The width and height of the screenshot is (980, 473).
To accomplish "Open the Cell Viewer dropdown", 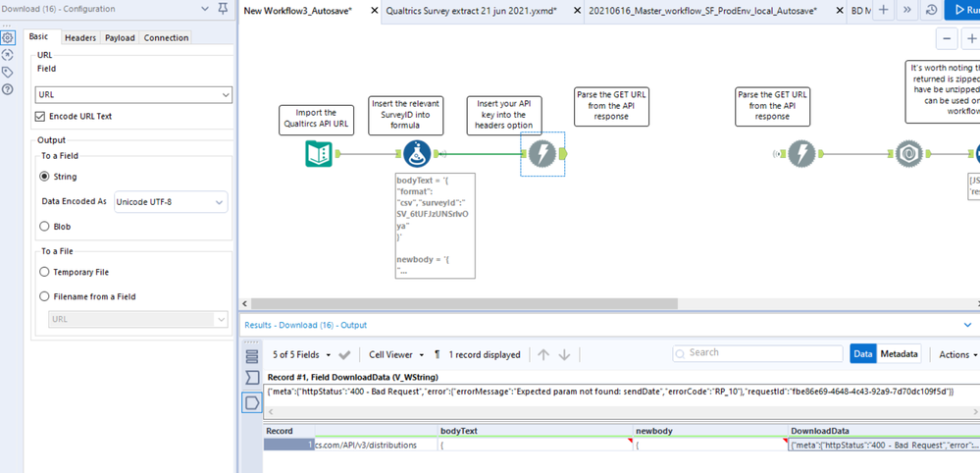I will coord(397,355).
